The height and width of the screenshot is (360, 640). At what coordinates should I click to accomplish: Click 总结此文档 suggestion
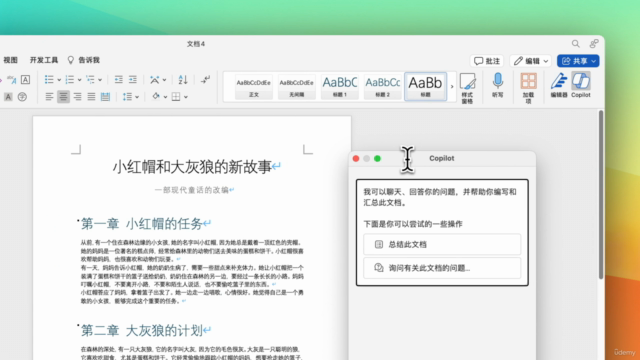point(442,244)
